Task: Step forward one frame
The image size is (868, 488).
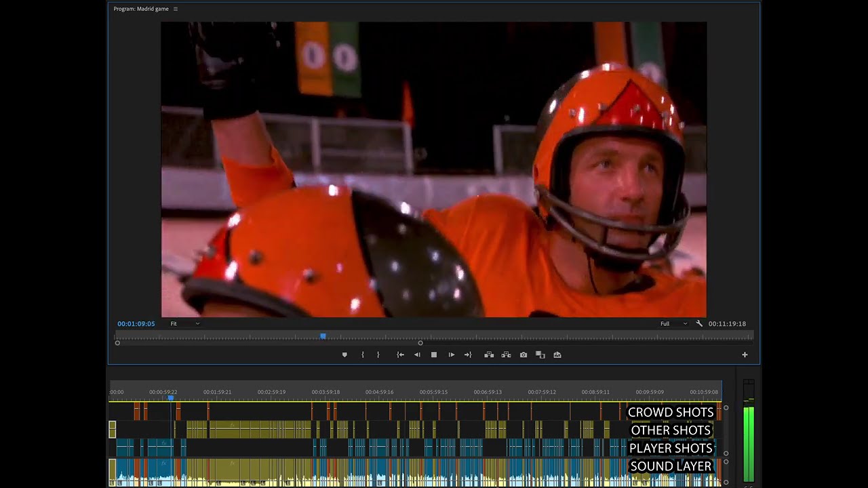Action: click(452, 354)
